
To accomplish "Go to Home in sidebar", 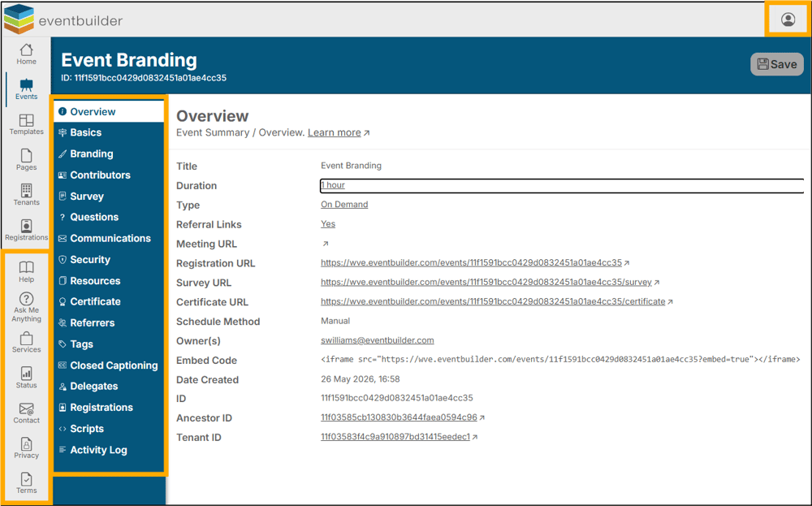I will coord(27,54).
